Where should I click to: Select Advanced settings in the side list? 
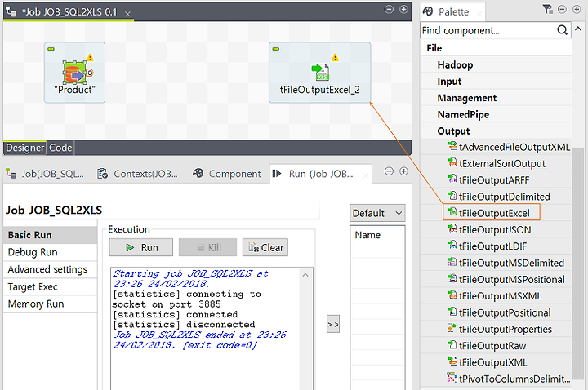pyautogui.click(x=51, y=269)
